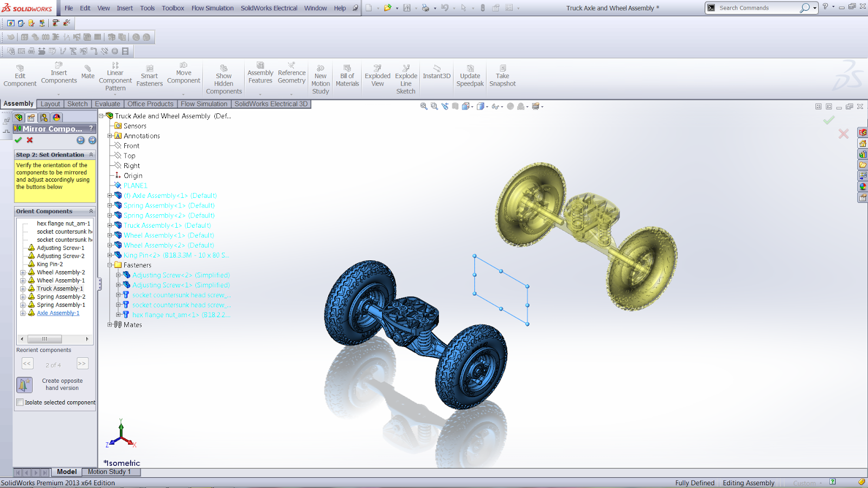Click Smart Fasteners tool

pyautogui.click(x=150, y=76)
